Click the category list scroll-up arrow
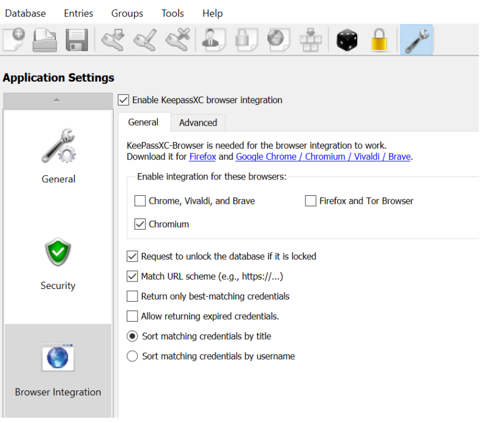The width and height of the screenshot is (504, 423). tap(58, 100)
